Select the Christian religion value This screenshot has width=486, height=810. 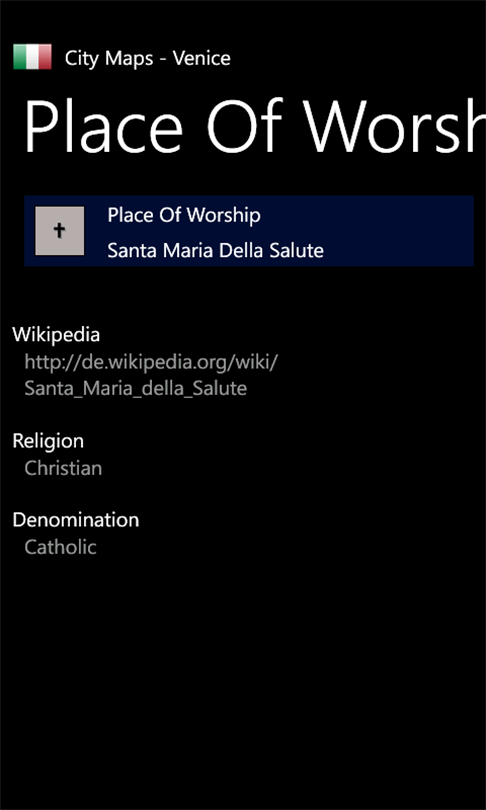point(63,469)
